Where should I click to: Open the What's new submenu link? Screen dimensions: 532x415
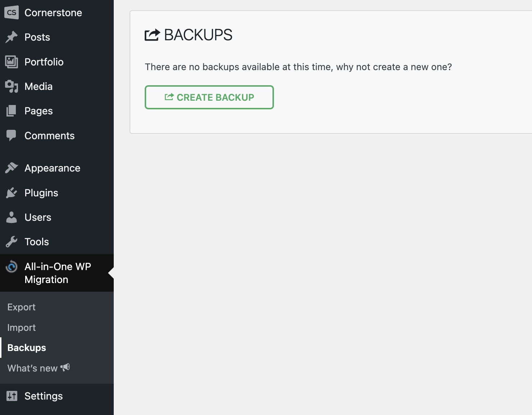[32, 368]
